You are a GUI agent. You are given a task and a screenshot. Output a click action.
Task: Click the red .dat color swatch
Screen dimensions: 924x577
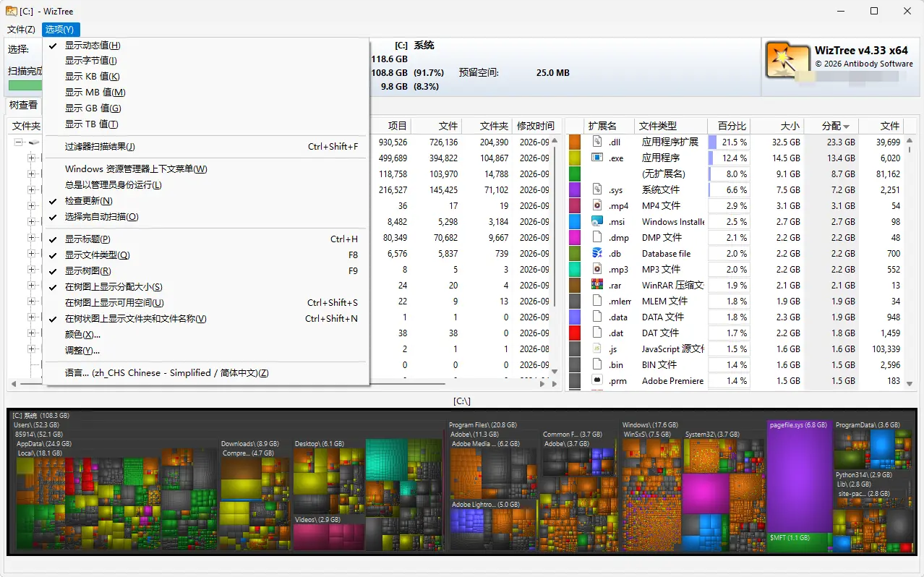pos(575,333)
